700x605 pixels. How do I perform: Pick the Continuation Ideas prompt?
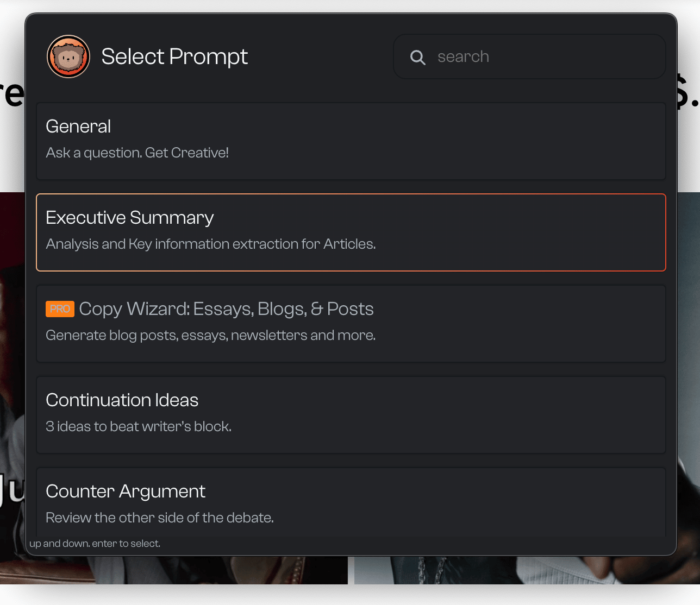pos(351,415)
